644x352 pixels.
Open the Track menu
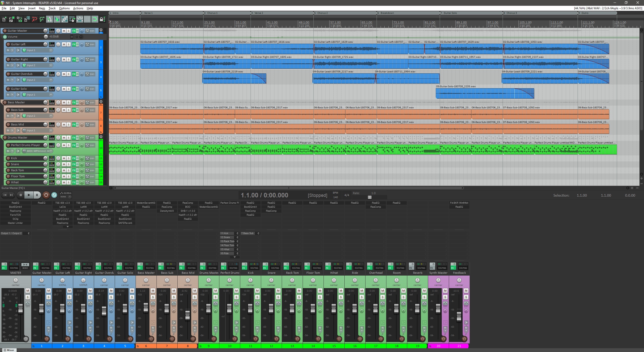pos(52,8)
